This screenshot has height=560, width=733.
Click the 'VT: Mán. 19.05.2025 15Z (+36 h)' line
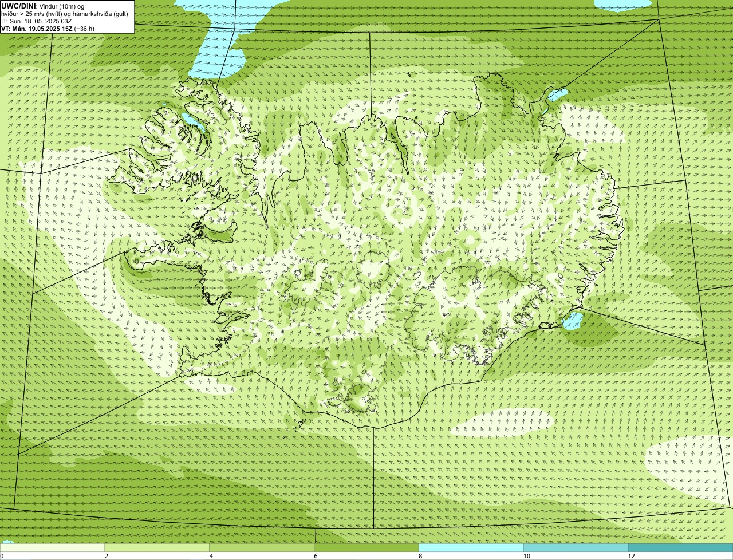point(48,29)
